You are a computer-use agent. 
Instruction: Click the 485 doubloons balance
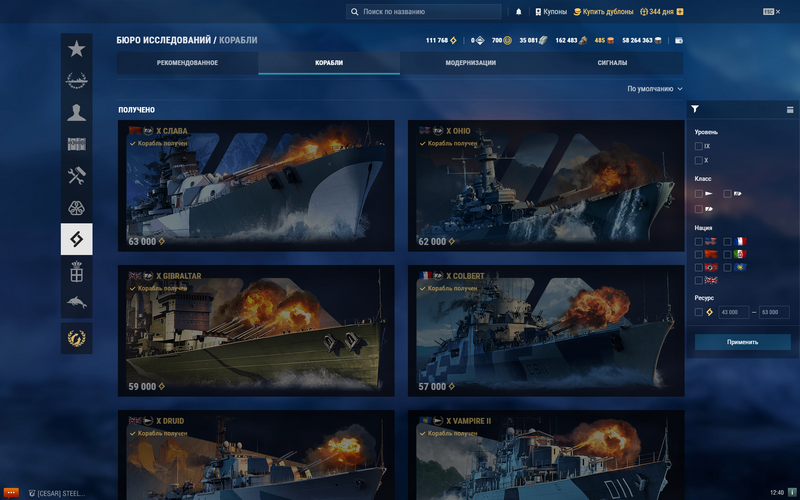(x=604, y=40)
